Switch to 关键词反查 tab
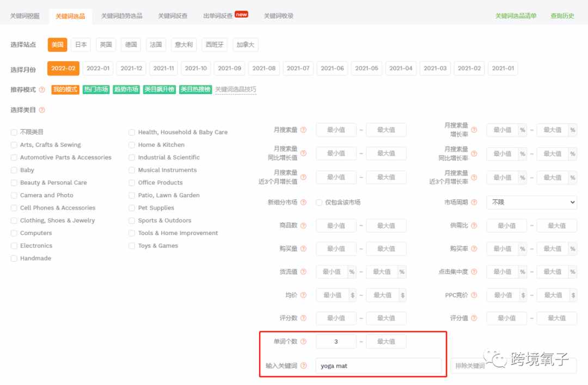 [x=173, y=16]
